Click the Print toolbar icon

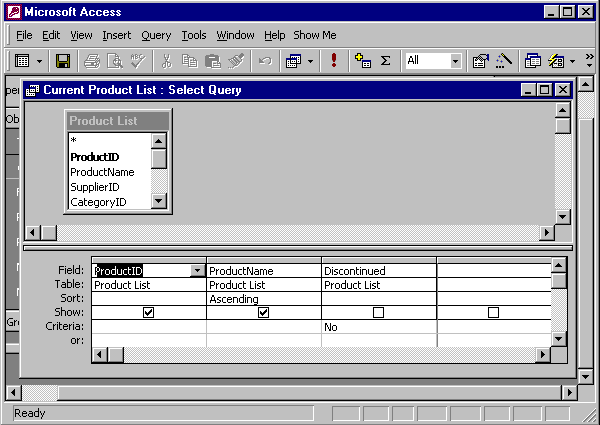click(x=92, y=61)
